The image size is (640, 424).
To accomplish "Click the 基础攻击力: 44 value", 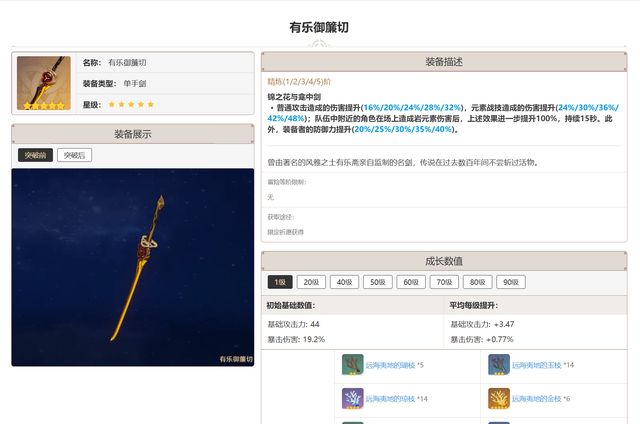I will click(293, 324).
